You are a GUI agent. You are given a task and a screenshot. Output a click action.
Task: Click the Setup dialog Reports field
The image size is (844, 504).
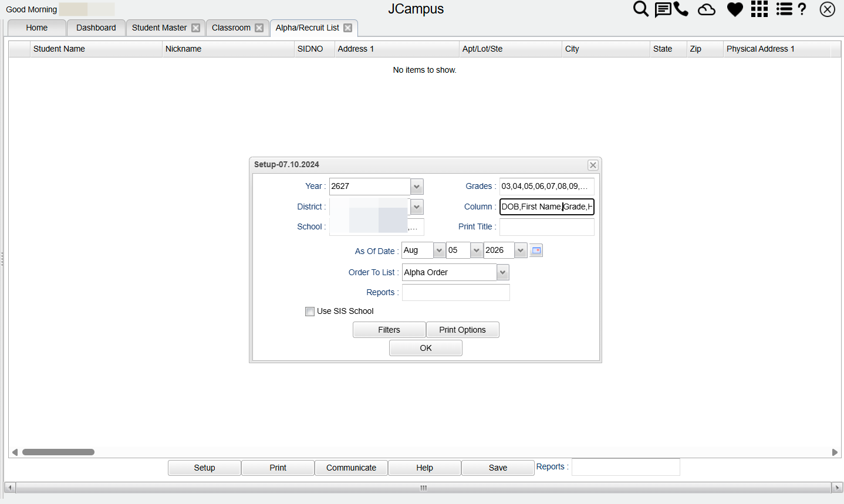455,292
